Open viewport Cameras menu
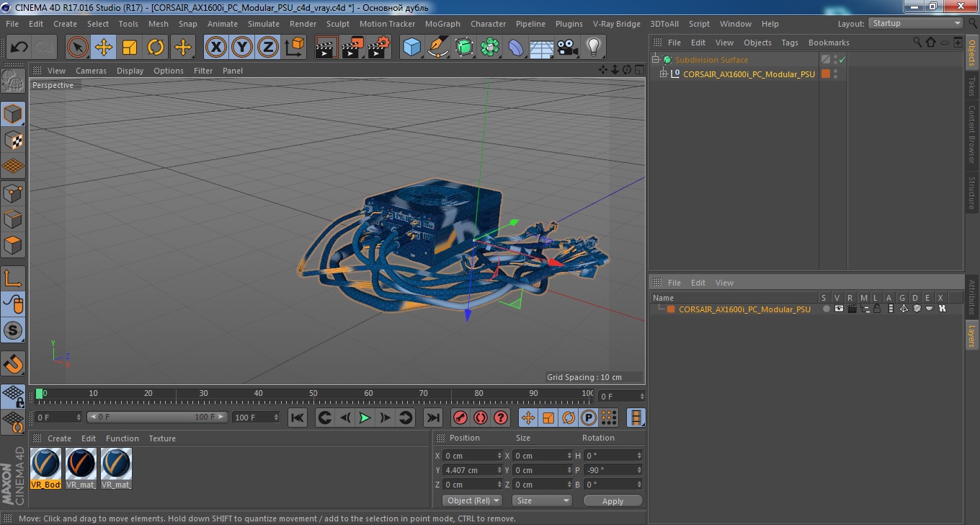 91,71
